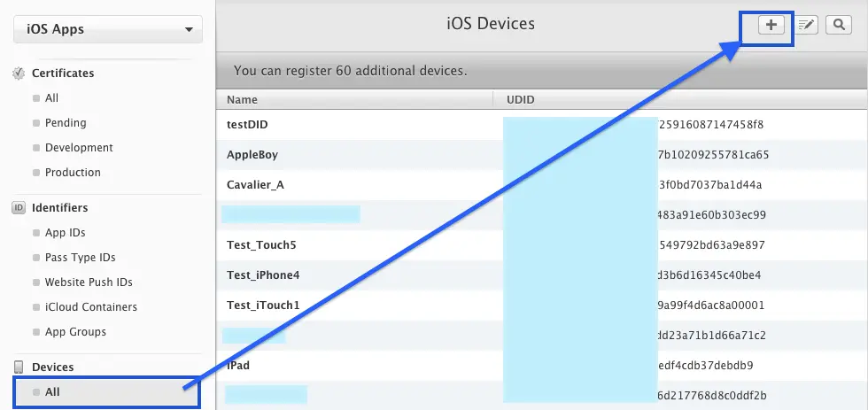Click UDID ending 3f0bd7037ba1d44a

pyautogui.click(x=709, y=185)
